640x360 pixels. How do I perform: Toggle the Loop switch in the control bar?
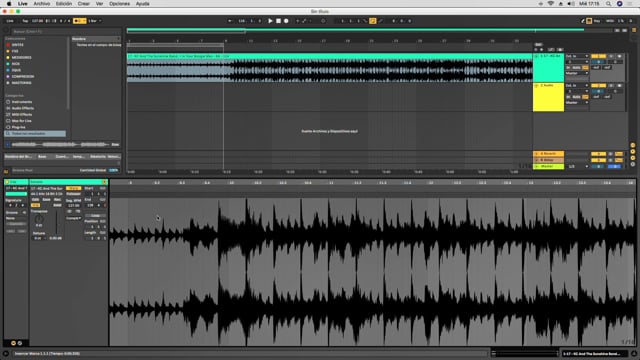373,21
